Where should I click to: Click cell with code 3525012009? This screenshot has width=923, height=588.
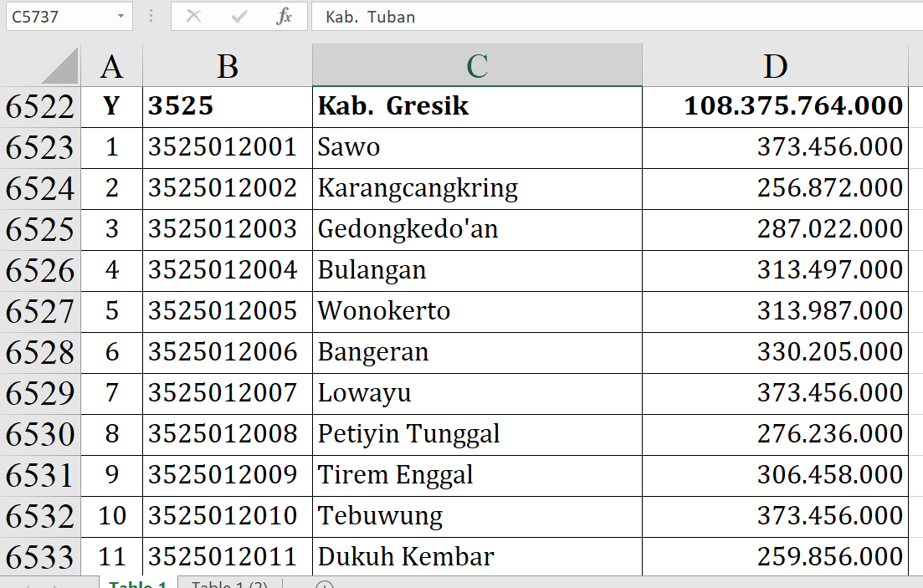coord(227,475)
